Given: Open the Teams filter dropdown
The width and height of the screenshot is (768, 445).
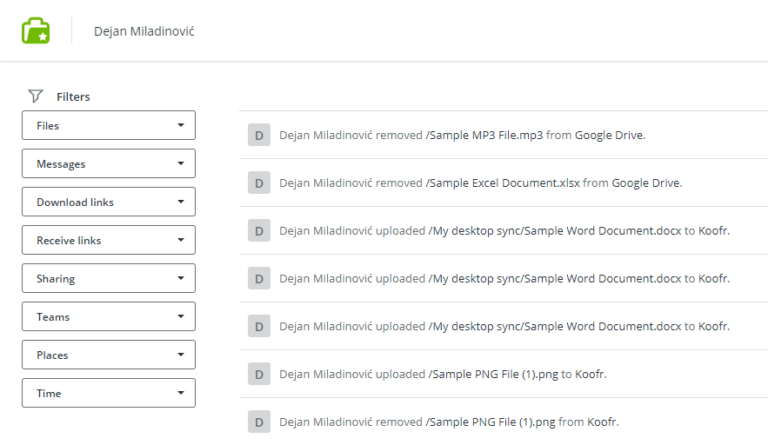Looking at the screenshot, I should [x=108, y=317].
